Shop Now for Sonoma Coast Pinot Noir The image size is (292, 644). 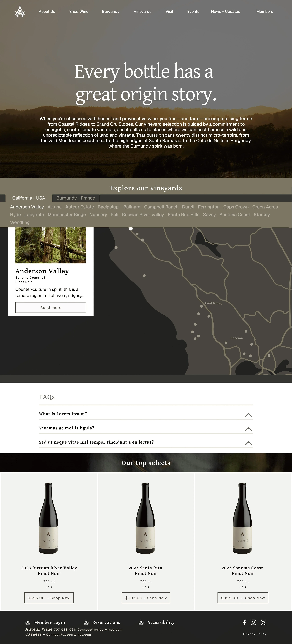pyautogui.click(x=243, y=598)
